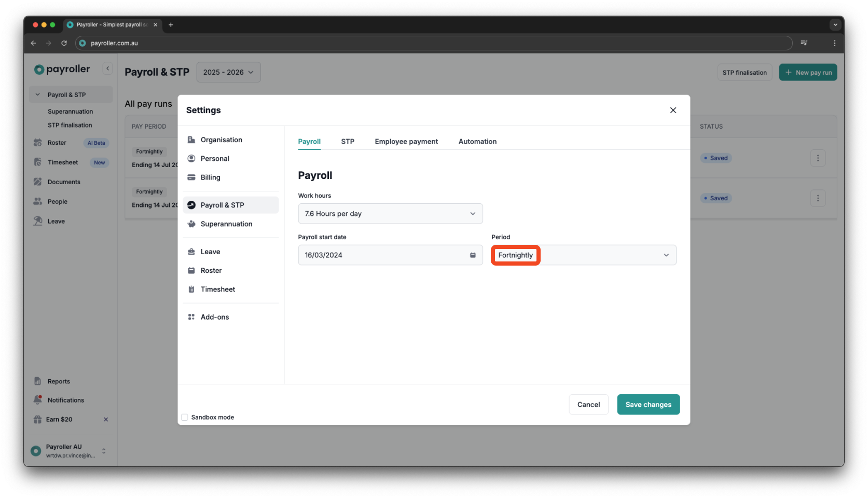Screen dimensions: 868x498
Task: Open the 2025 - 2026 financial year selector
Action: (x=228, y=72)
